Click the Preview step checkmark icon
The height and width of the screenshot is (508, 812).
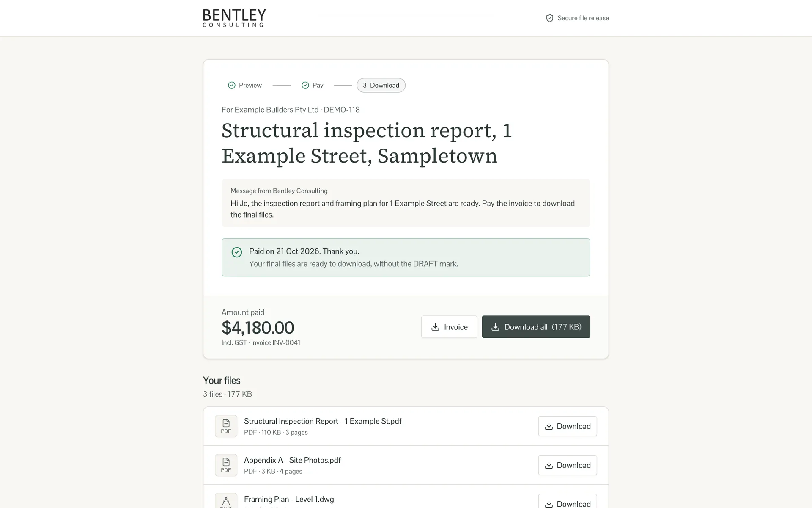pyautogui.click(x=232, y=85)
